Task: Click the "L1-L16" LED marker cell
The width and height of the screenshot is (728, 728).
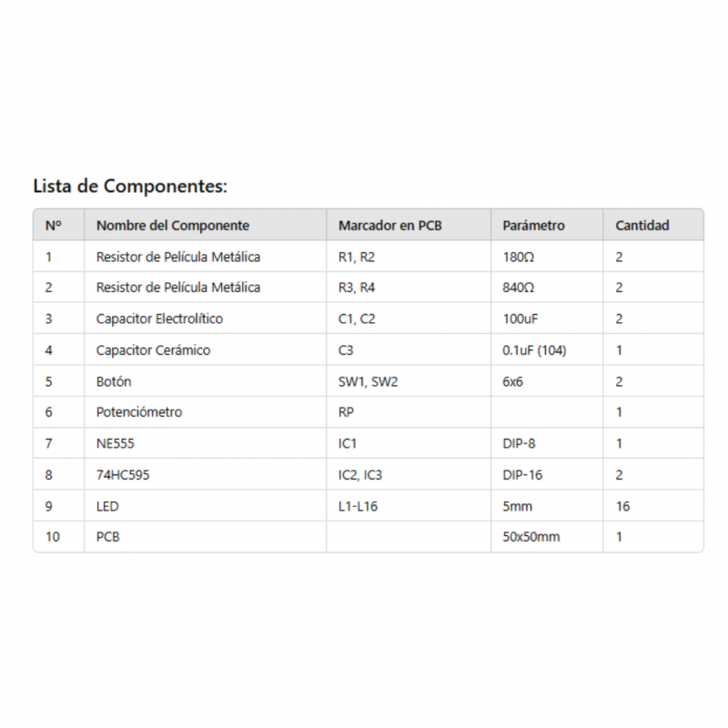Action: tap(358, 506)
